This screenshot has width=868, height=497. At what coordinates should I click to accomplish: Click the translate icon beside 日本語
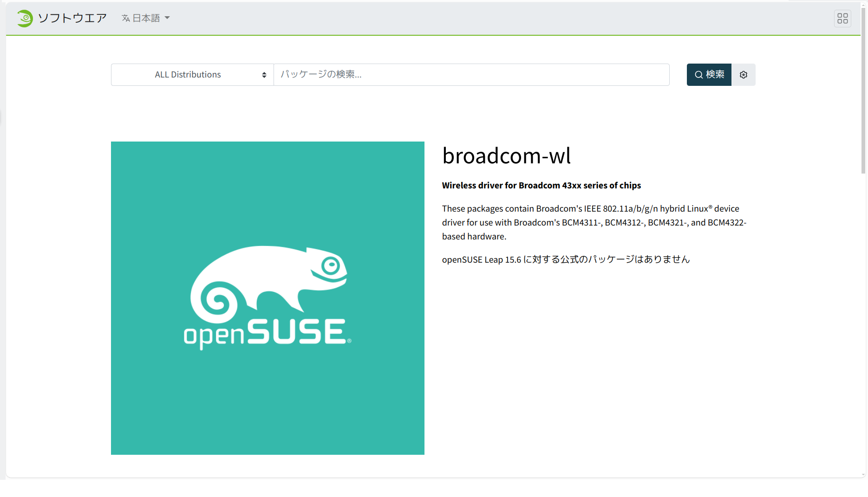(x=125, y=18)
